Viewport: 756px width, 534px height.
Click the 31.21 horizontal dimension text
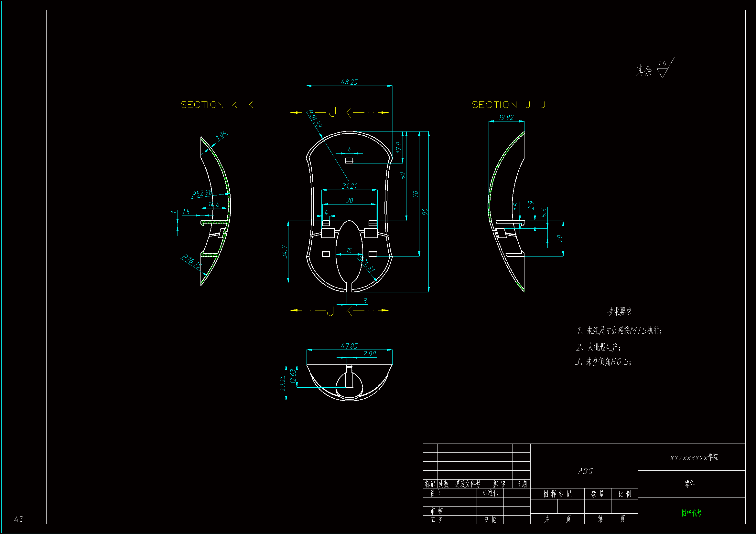click(x=349, y=186)
